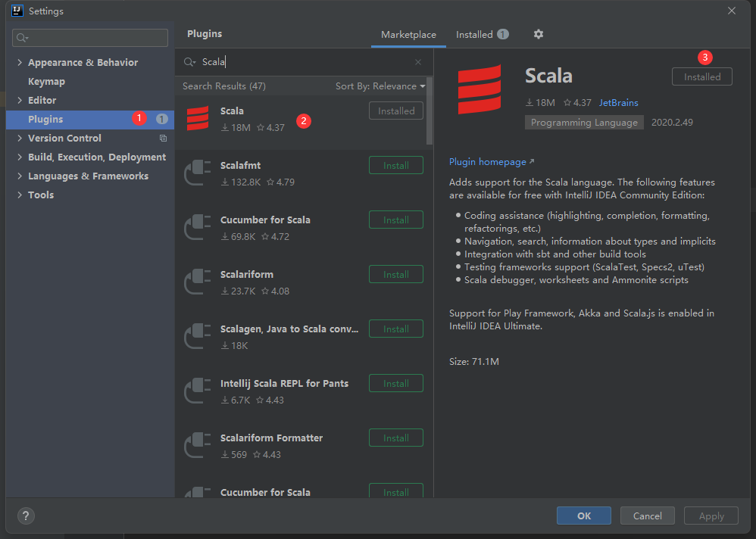
Task: Close the Settings dialog
Action: click(x=732, y=11)
